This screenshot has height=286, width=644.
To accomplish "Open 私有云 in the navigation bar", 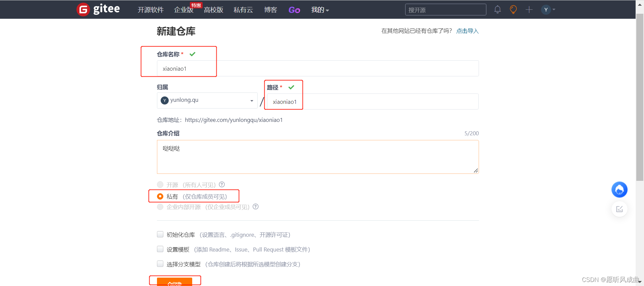I will pyautogui.click(x=243, y=10).
